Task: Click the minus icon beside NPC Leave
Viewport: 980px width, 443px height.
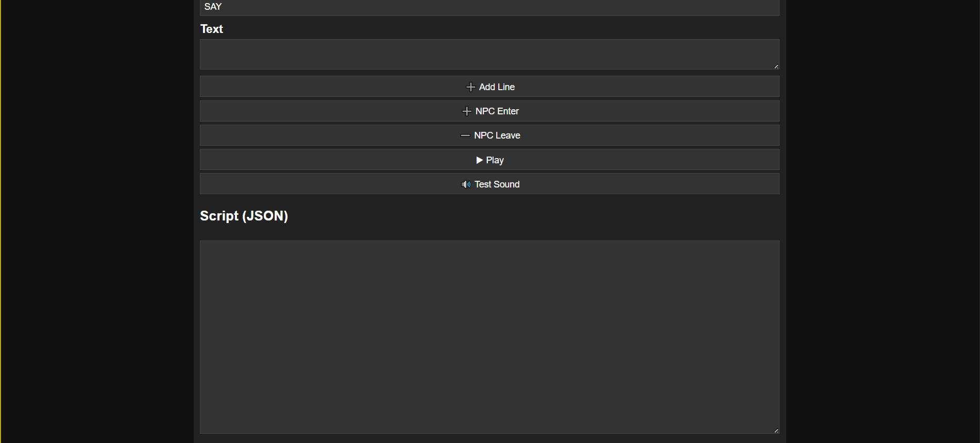Action: click(x=465, y=135)
